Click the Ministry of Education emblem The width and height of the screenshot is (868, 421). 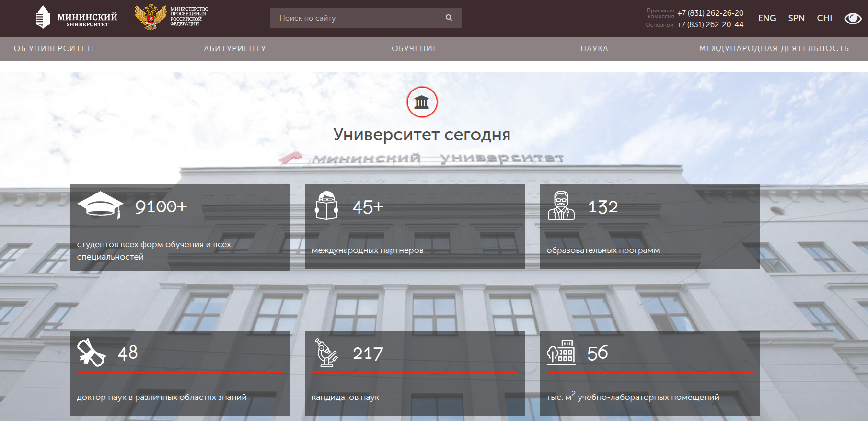coord(151,17)
